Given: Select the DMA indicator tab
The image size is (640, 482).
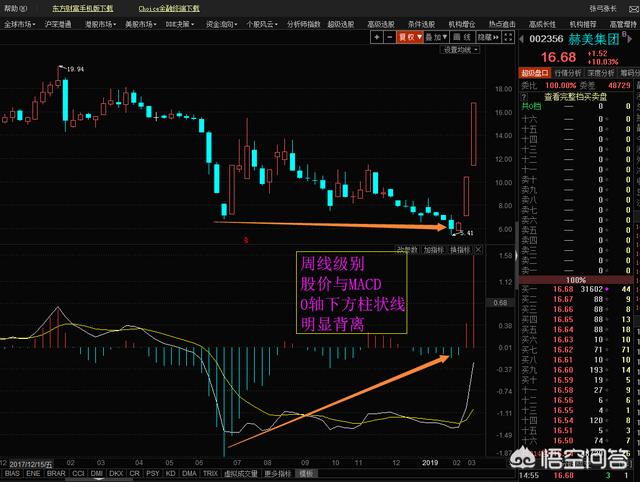Looking at the screenshot, I should [189, 473].
